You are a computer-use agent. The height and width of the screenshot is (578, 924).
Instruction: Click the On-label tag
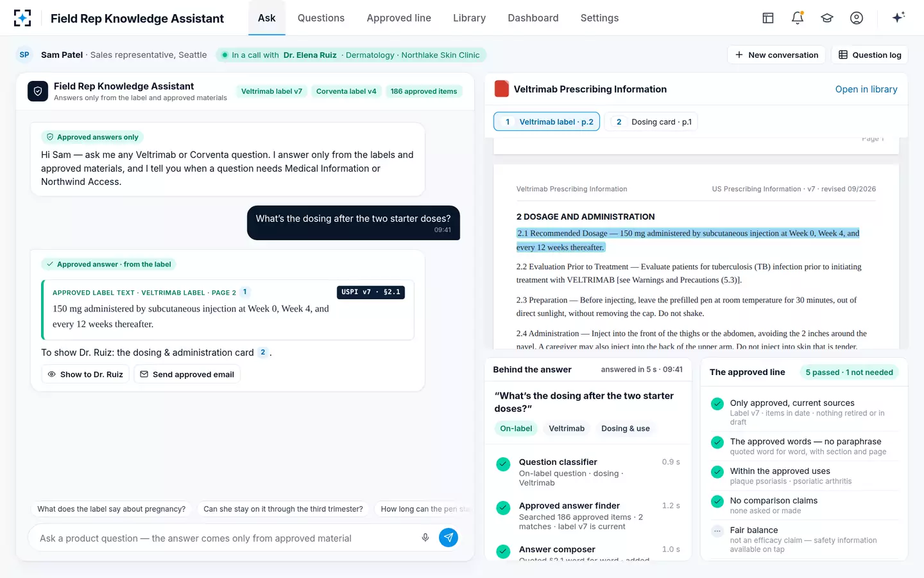[x=516, y=428]
